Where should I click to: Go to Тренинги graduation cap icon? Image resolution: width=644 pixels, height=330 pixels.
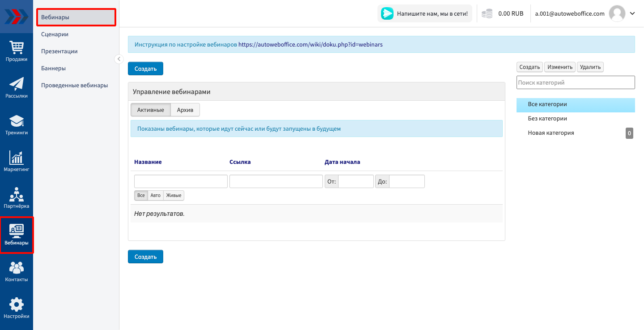[17, 124]
